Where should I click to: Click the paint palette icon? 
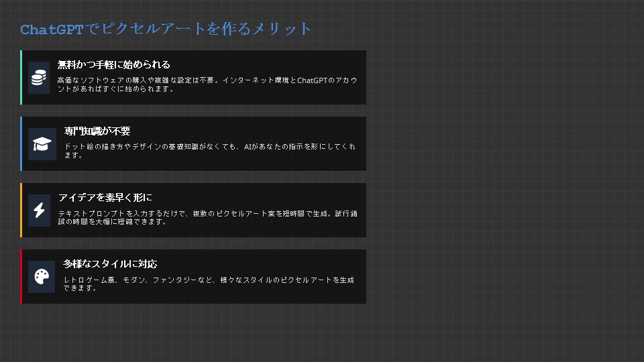pyautogui.click(x=42, y=277)
